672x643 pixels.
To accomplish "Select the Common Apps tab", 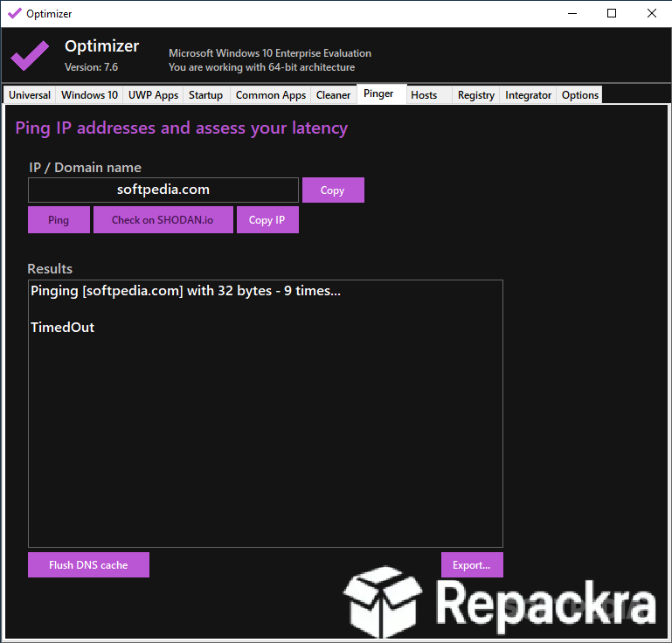I will click(x=270, y=95).
